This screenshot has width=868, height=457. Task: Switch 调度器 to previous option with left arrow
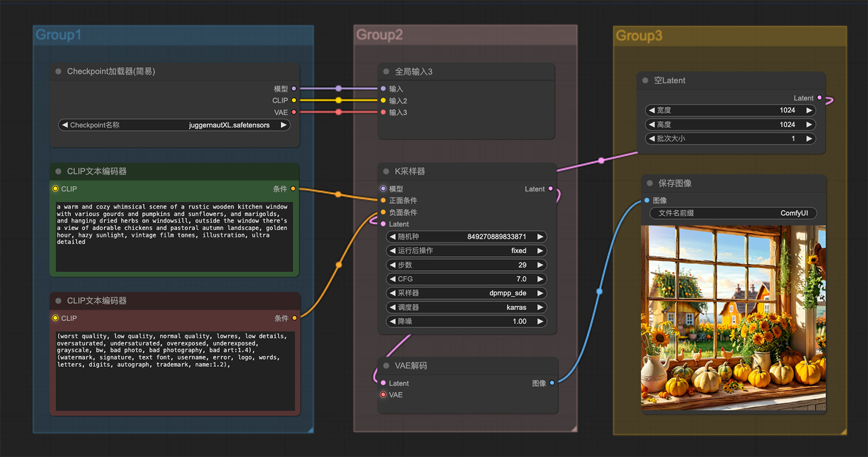point(392,307)
